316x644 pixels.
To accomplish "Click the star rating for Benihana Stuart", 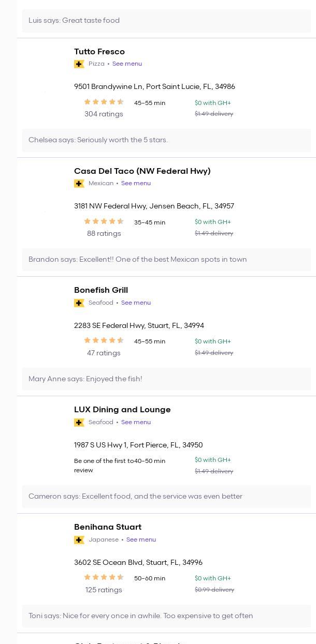I will tap(104, 577).
